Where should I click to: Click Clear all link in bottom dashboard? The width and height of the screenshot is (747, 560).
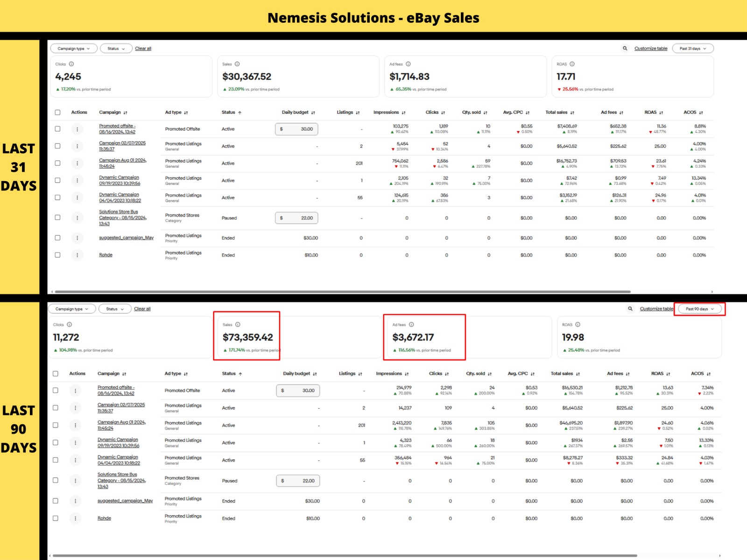pyautogui.click(x=142, y=309)
